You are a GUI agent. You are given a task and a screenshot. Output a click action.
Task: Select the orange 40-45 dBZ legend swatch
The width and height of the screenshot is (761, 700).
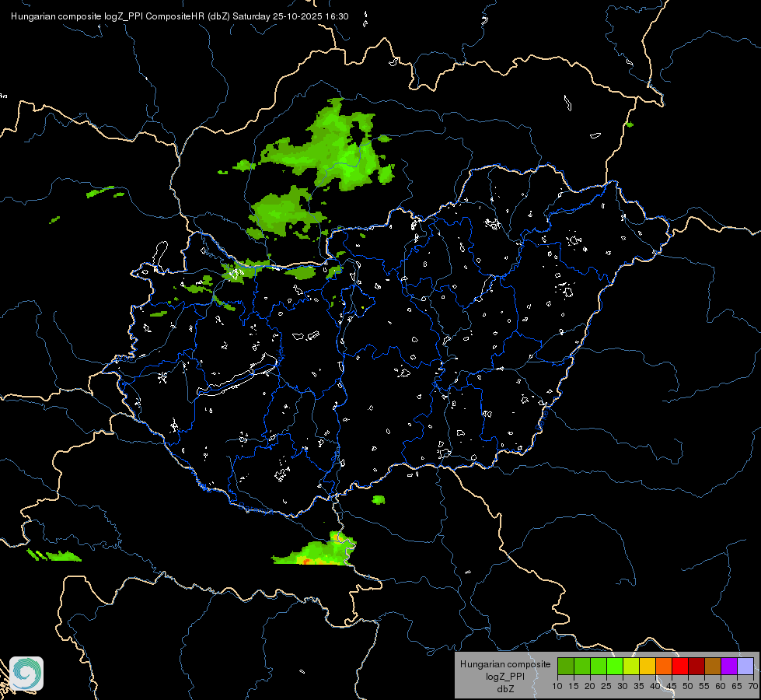[664, 667]
